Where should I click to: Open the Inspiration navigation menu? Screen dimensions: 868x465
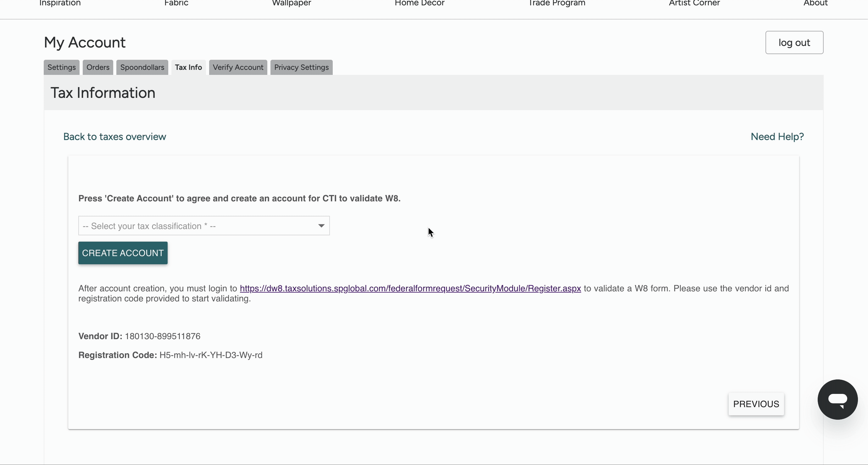click(60, 3)
